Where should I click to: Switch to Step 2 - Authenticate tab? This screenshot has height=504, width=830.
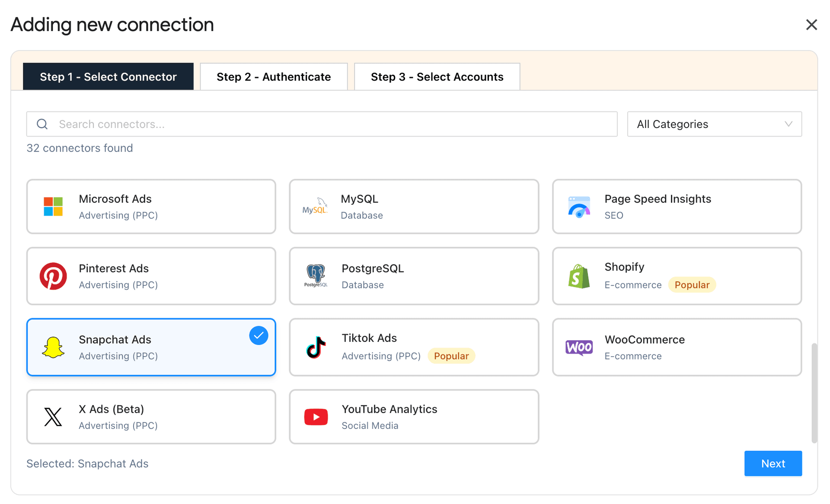(273, 77)
